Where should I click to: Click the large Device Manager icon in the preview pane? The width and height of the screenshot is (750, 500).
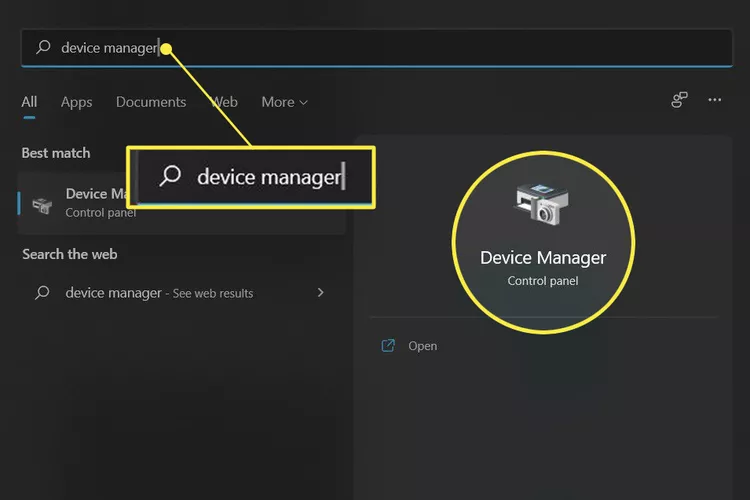click(541, 204)
